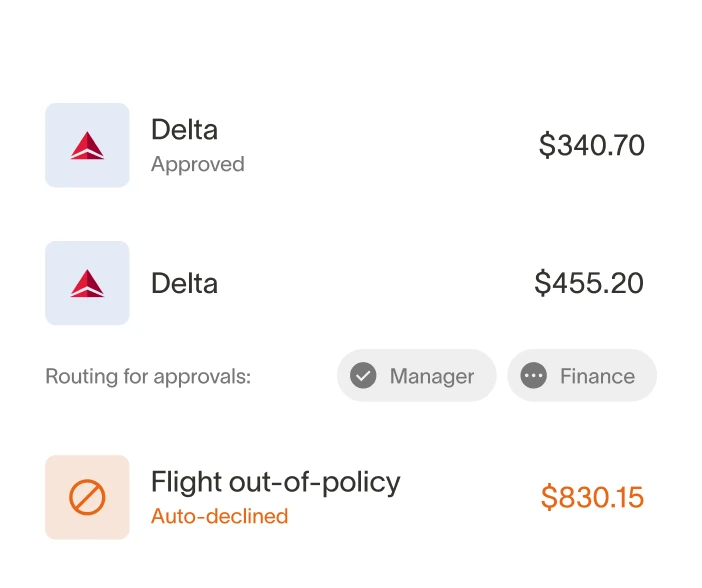Click the word Manager inside the chip
Image resolution: width=702 pixels, height=588 pixels.
pyautogui.click(x=432, y=376)
